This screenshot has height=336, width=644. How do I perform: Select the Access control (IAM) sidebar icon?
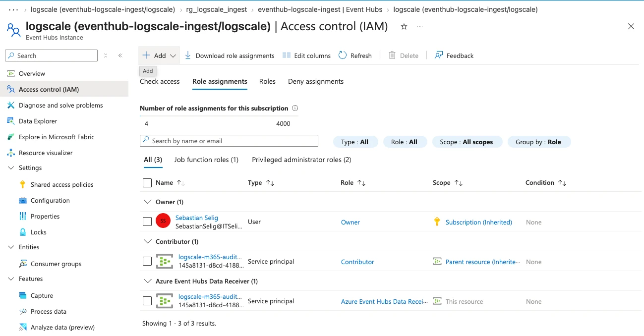coord(11,89)
